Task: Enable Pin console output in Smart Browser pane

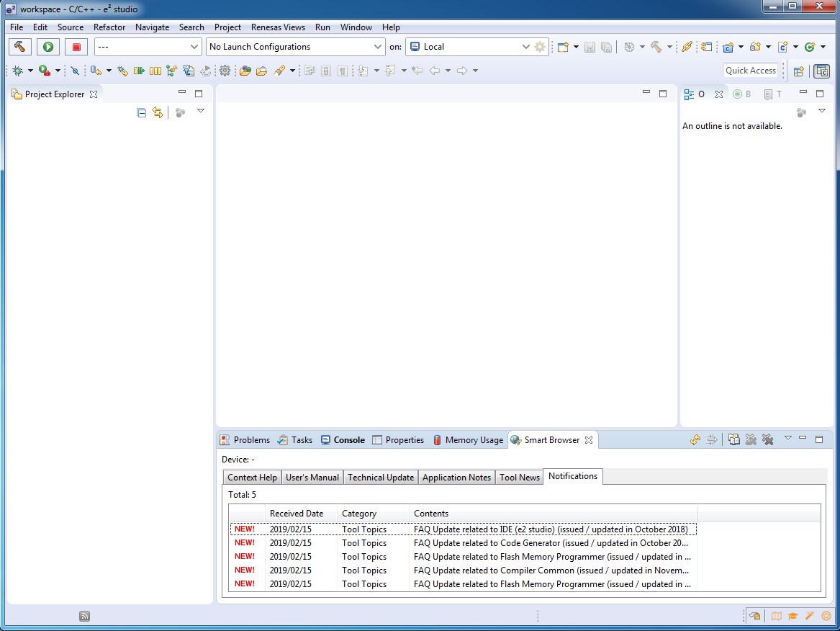Action: pyautogui.click(x=712, y=439)
